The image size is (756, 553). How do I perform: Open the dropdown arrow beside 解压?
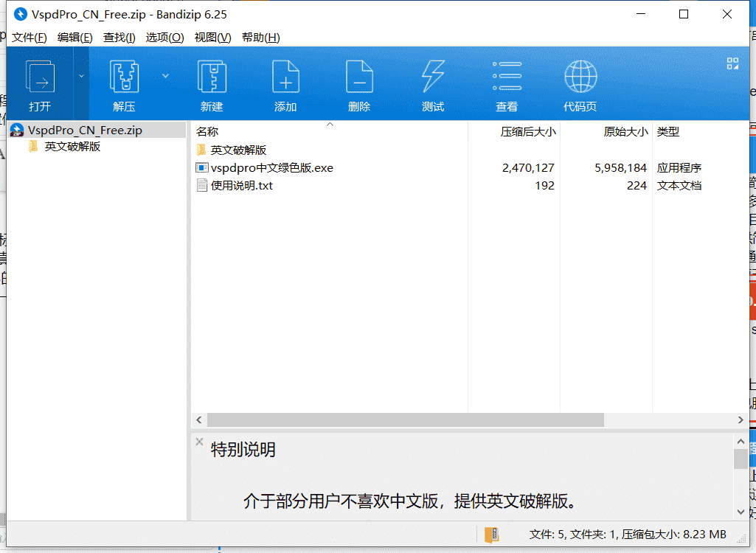[x=165, y=76]
